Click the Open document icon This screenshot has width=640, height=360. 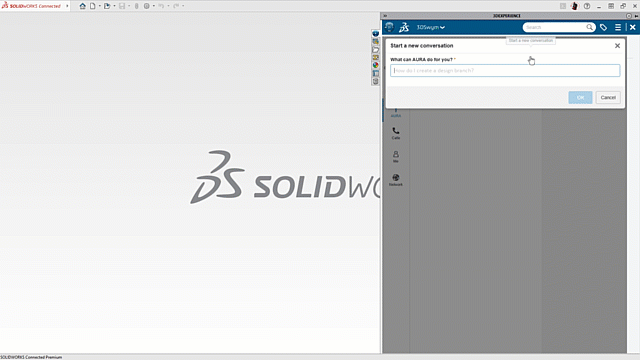[107, 6]
